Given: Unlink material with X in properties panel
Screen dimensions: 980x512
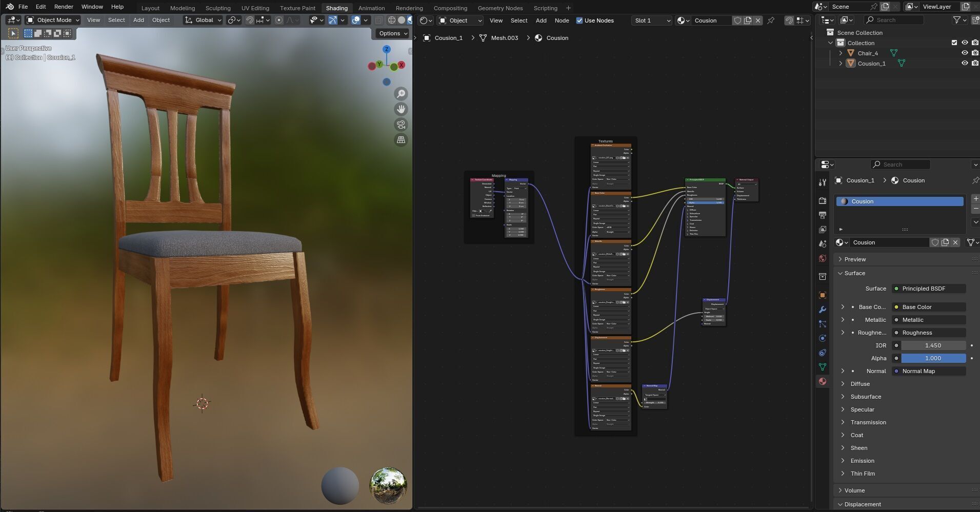Looking at the screenshot, I should 955,242.
